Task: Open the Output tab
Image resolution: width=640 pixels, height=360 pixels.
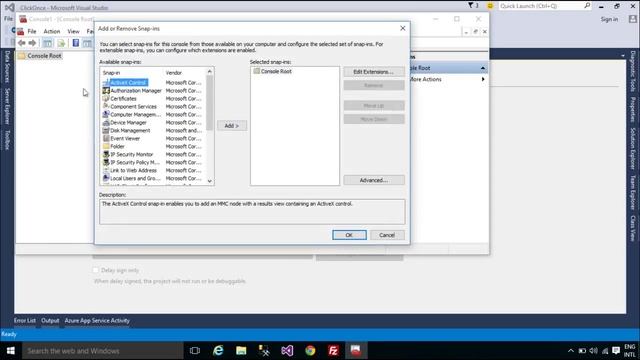Action: pos(50,321)
